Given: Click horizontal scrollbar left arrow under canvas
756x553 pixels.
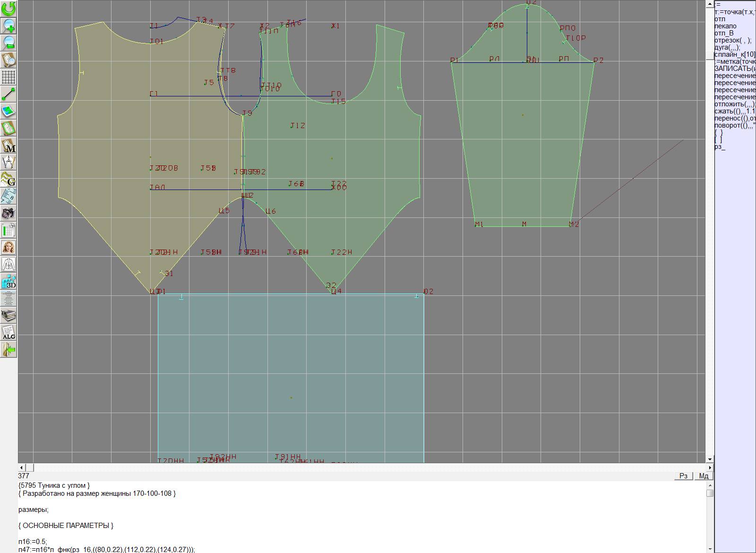Looking at the screenshot, I should 22,467.
